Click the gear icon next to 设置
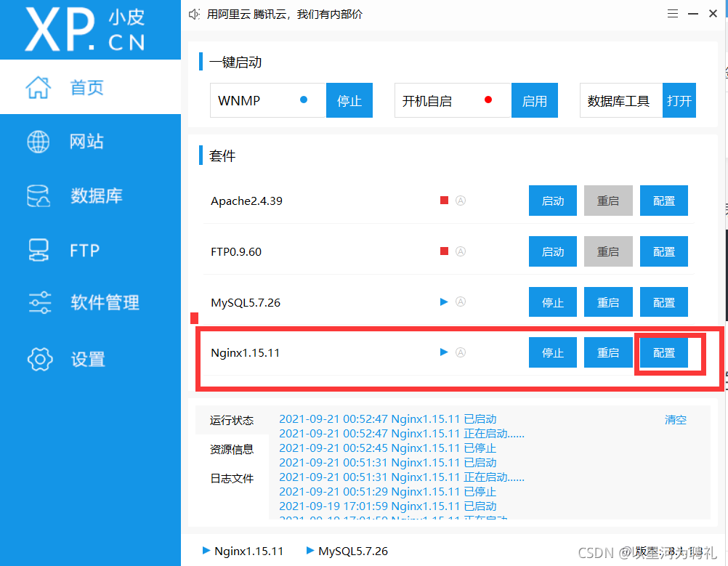The image size is (728, 566). pyautogui.click(x=40, y=359)
